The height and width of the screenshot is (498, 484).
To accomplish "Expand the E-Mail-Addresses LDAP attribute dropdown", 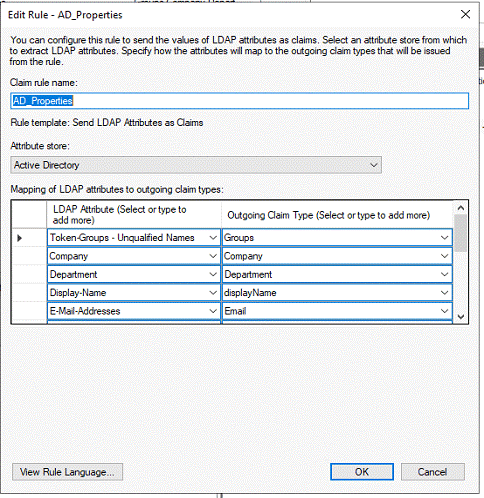I will coord(213,311).
